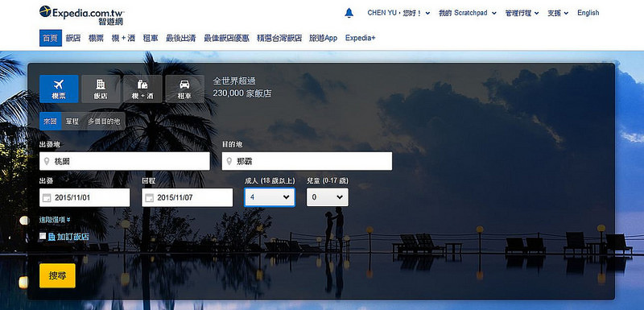The width and height of the screenshot is (644, 310).
Task: Click the 出發地 origin field showing 桃園
Action: point(125,161)
